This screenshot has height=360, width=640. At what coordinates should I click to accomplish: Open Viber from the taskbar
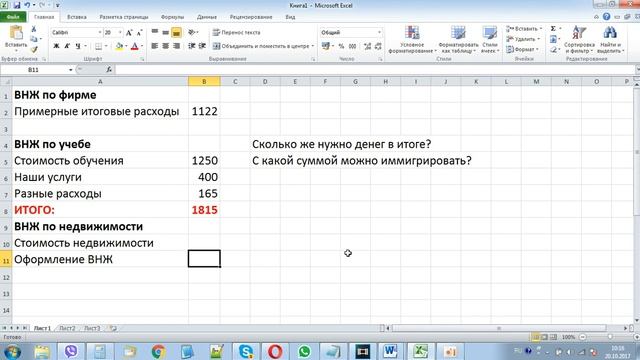pos(71,351)
